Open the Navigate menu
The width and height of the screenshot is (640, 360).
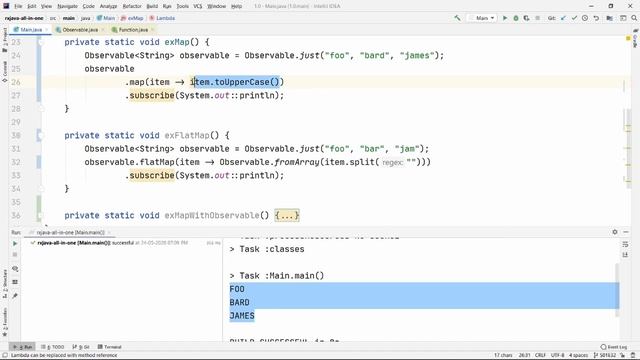[x=67, y=6]
